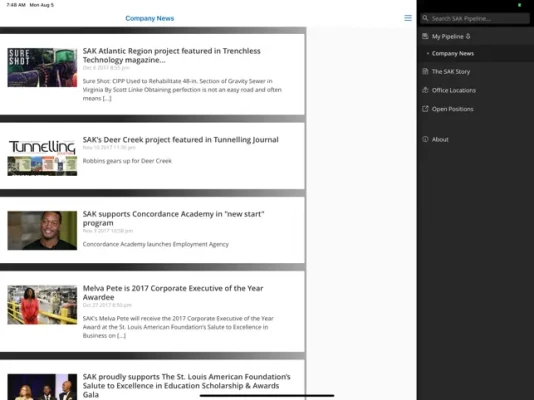The image size is (534, 400).
Task: Click the Open Positions external link icon
Action: coord(425,109)
